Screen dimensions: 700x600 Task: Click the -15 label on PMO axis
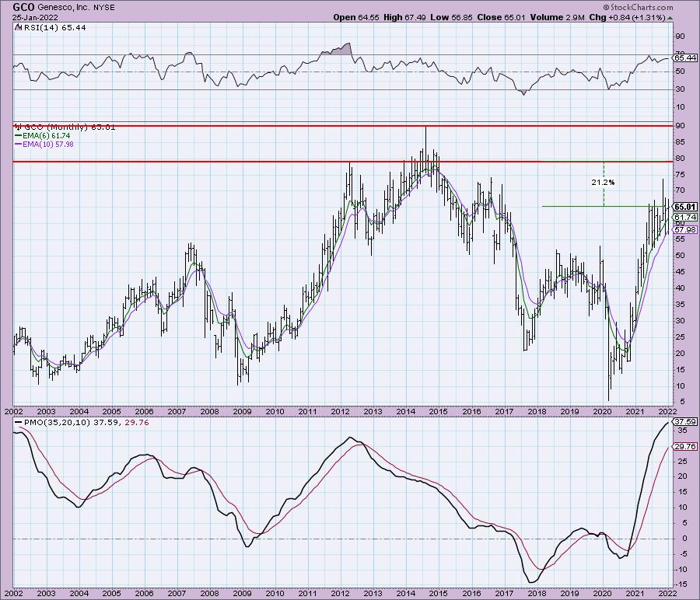(681, 584)
